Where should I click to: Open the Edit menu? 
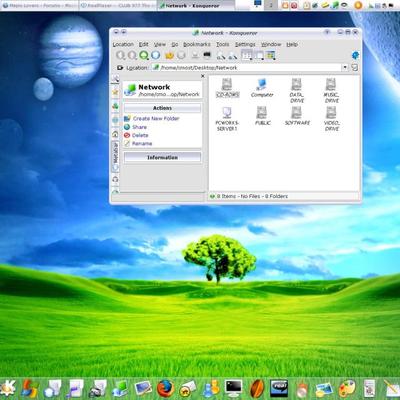pyautogui.click(x=144, y=44)
